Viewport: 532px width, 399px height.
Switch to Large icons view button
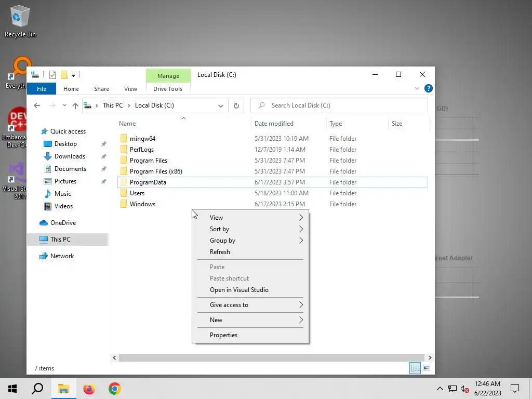(427, 368)
